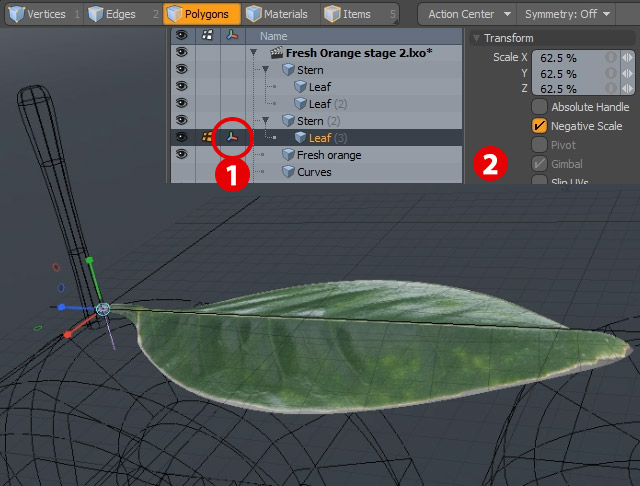Click the mesh cube icon of Stern (2)
This screenshot has width=640, height=486.
288,121
